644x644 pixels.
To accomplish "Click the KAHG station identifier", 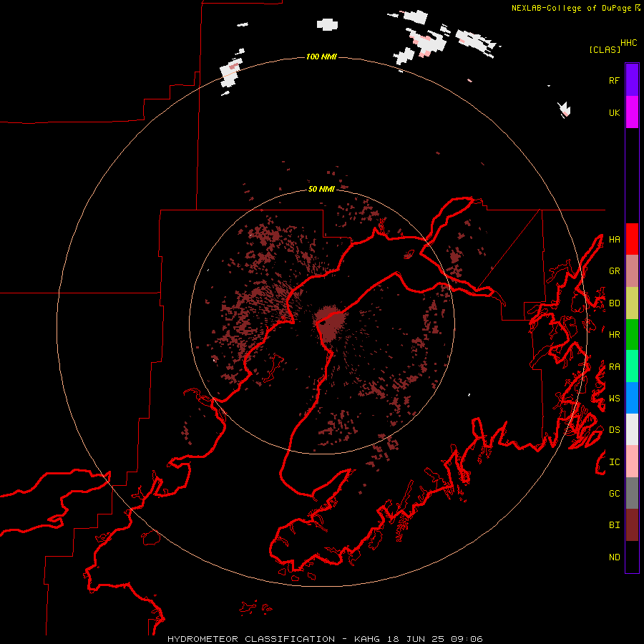I will point(367,639).
